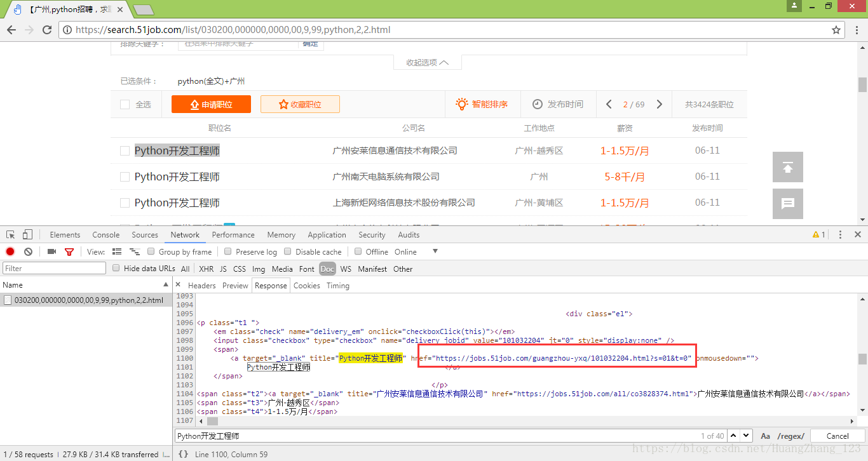This screenshot has height=461, width=868.
Task: Stop recording network log (red circle)
Action: [10, 252]
